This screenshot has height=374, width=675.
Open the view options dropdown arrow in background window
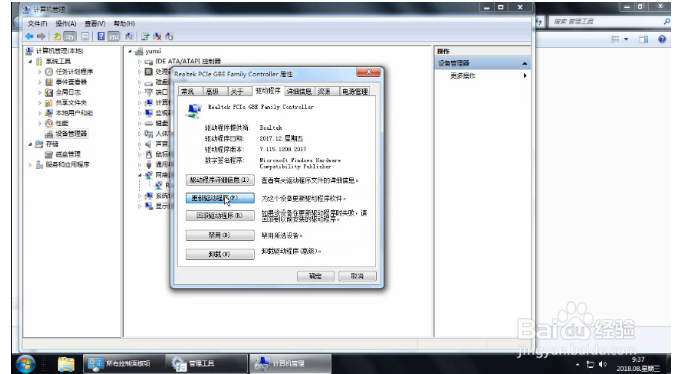click(x=626, y=39)
